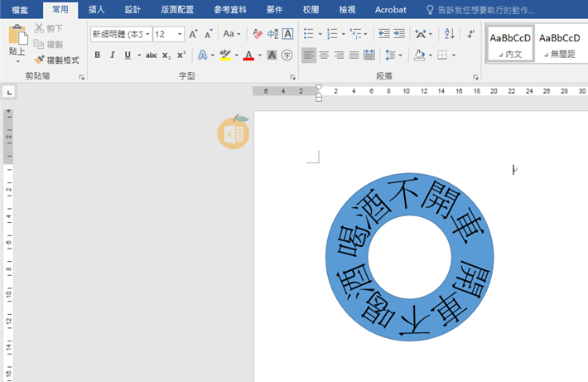Screen dimensions: 588x382
Task: Apply subscript with the x₂ icon
Action: [x=166, y=56]
